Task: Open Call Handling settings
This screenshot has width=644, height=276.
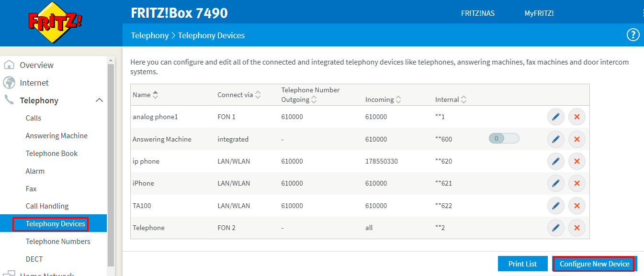Action: 47,206
